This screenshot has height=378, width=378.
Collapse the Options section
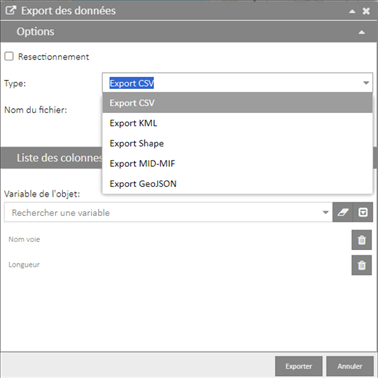(x=361, y=32)
